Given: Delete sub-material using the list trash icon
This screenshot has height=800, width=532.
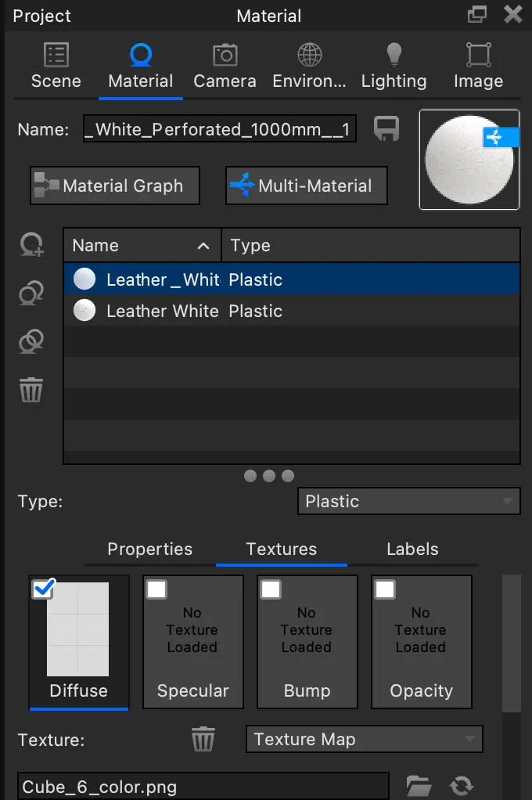Looking at the screenshot, I should point(31,389).
